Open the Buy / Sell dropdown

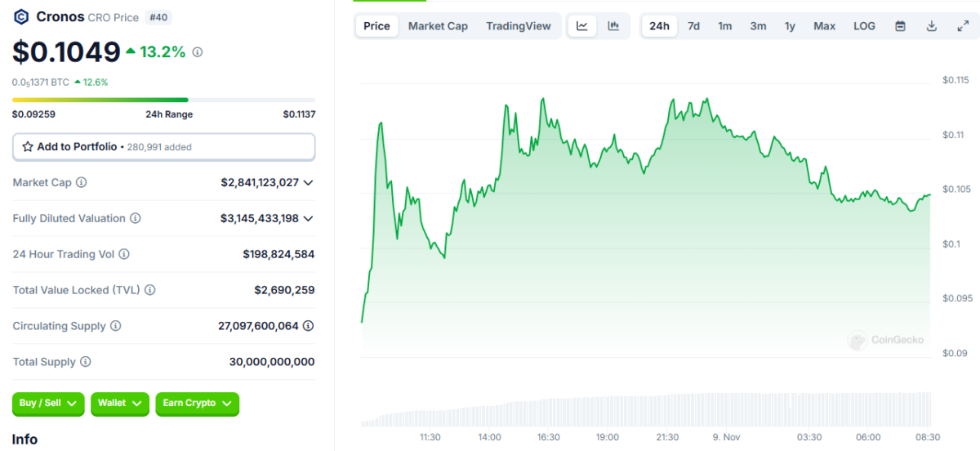tap(48, 403)
